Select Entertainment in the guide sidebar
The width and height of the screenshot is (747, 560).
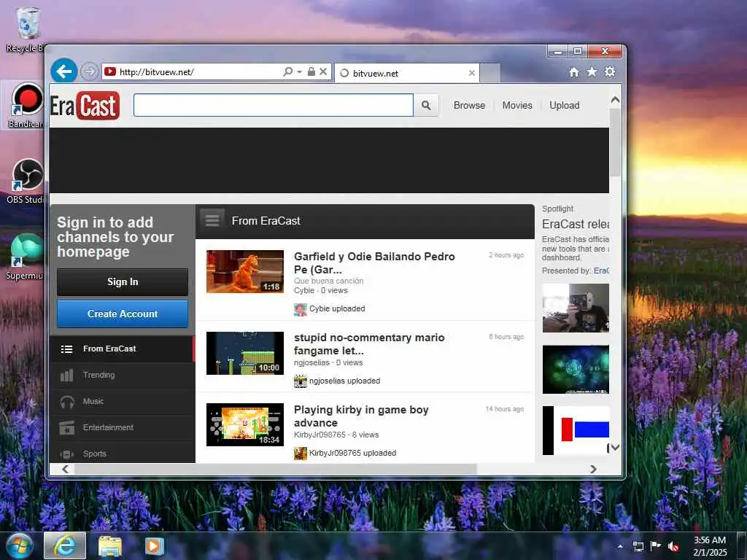point(122,427)
